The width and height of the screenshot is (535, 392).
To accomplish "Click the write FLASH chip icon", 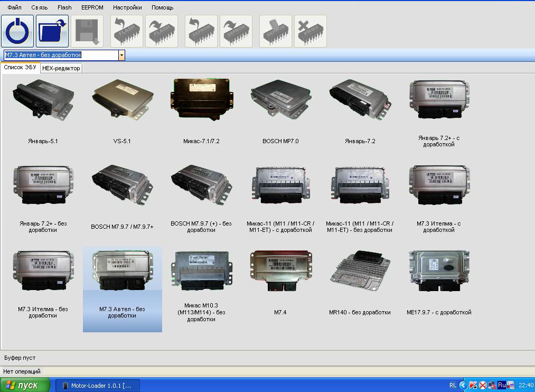I will pos(162,31).
